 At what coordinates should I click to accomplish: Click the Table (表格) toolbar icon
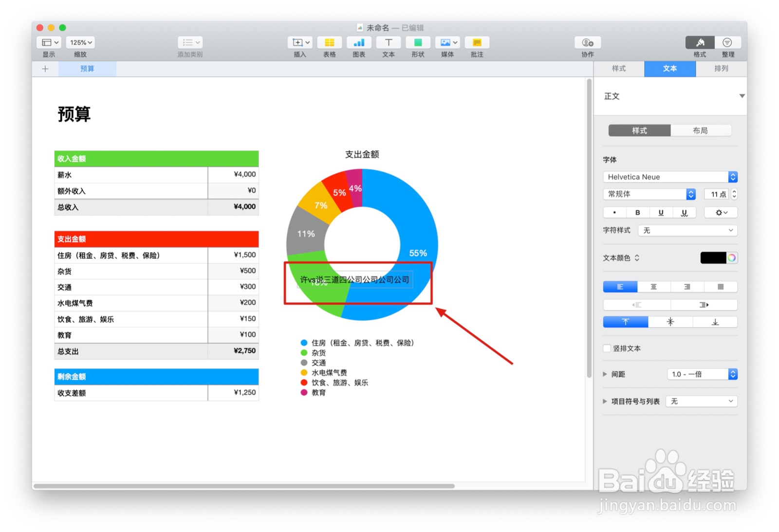point(330,42)
